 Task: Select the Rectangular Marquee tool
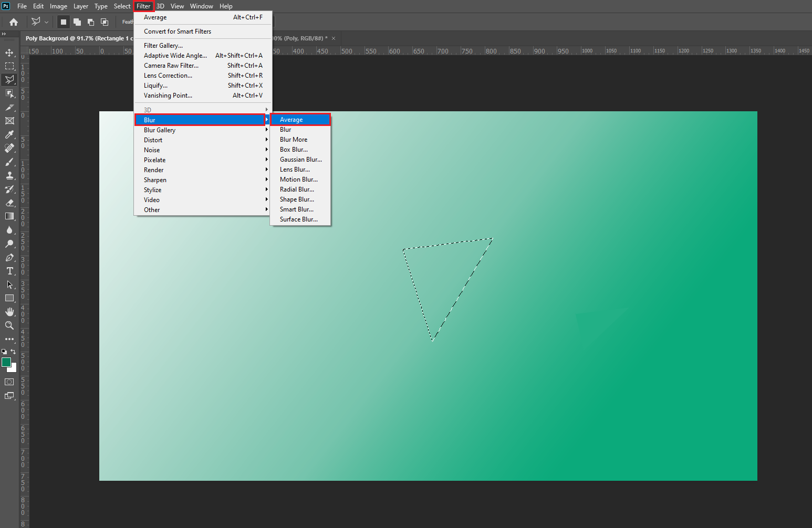tap(9, 66)
